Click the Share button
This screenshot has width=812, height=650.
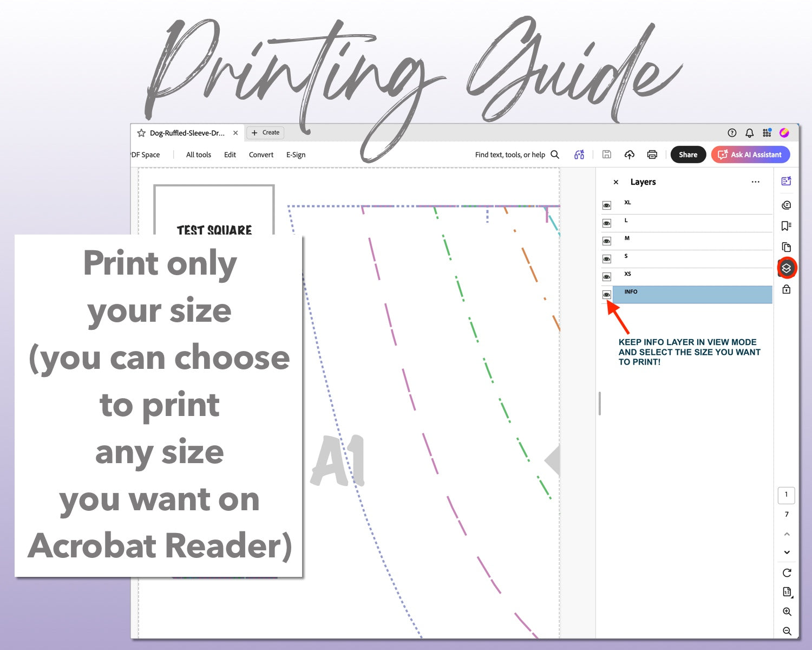[x=688, y=155]
